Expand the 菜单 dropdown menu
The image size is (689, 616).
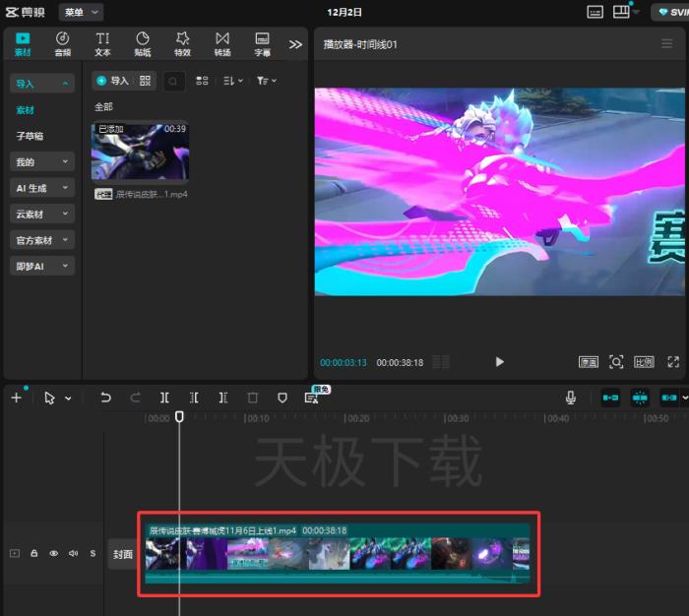[x=82, y=12]
